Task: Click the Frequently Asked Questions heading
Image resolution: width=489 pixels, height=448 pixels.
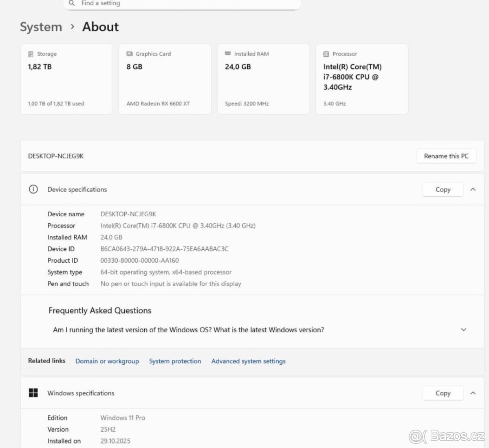Action: pos(100,311)
